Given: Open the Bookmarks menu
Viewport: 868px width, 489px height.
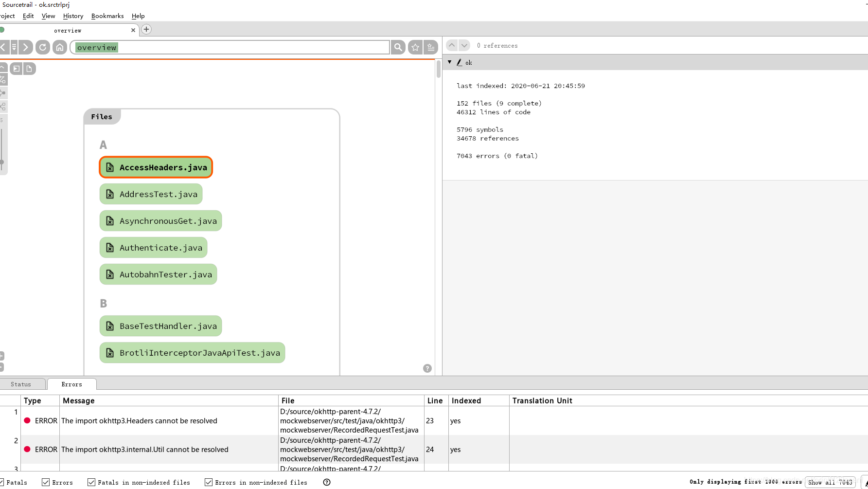Looking at the screenshot, I should (x=107, y=16).
